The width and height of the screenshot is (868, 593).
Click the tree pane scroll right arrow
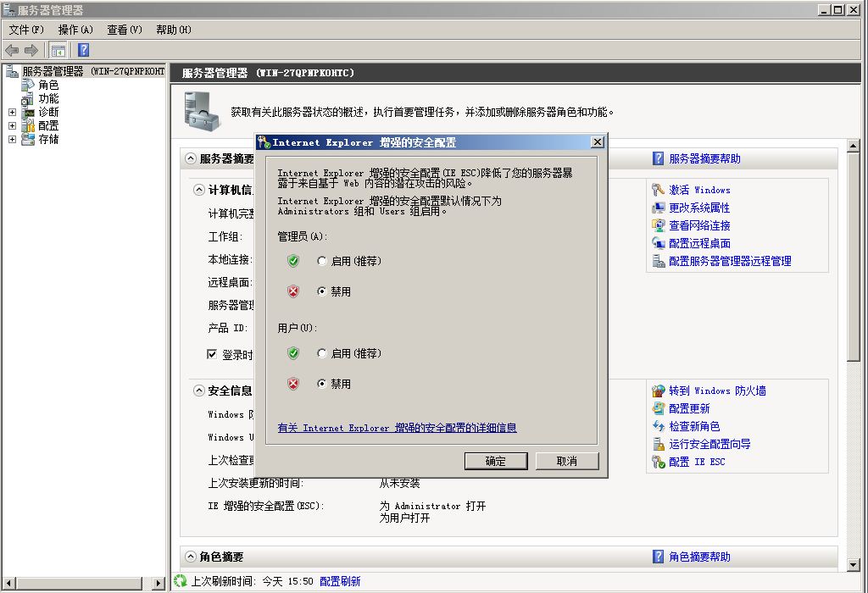pyautogui.click(x=159, y=583)
